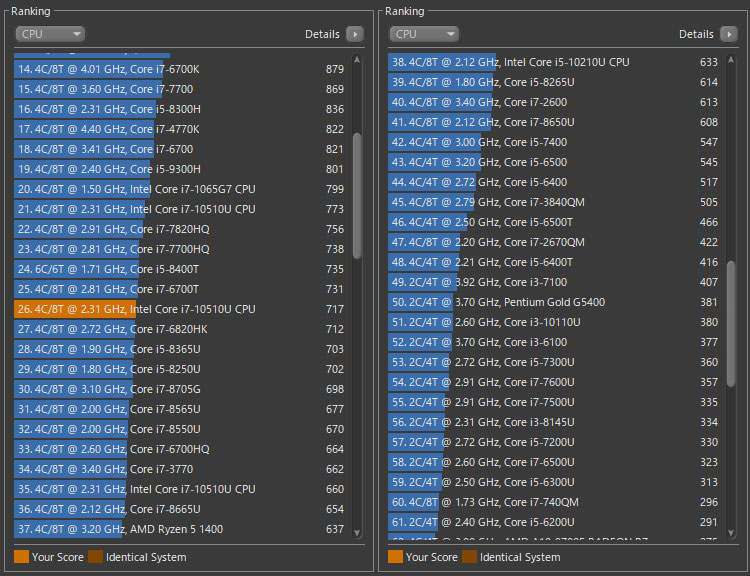Select row 61 Core i5-6200U

coord(555,522)
